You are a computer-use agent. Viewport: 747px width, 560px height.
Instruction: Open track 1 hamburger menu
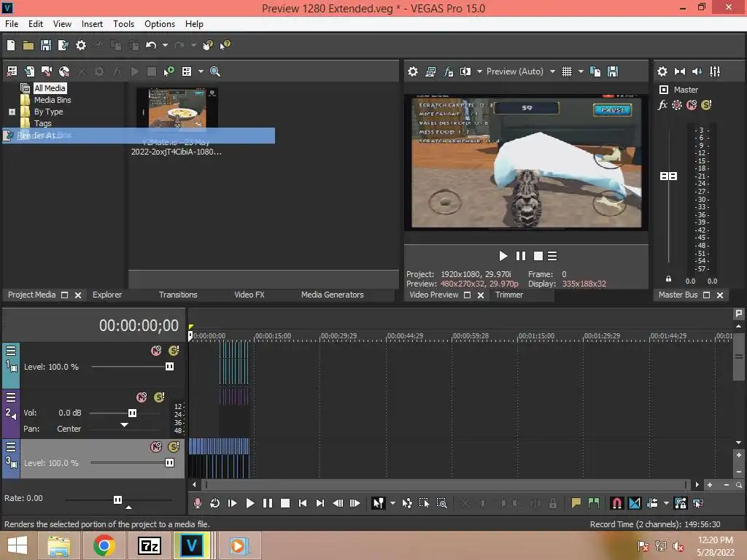click(x=11, y=351)
